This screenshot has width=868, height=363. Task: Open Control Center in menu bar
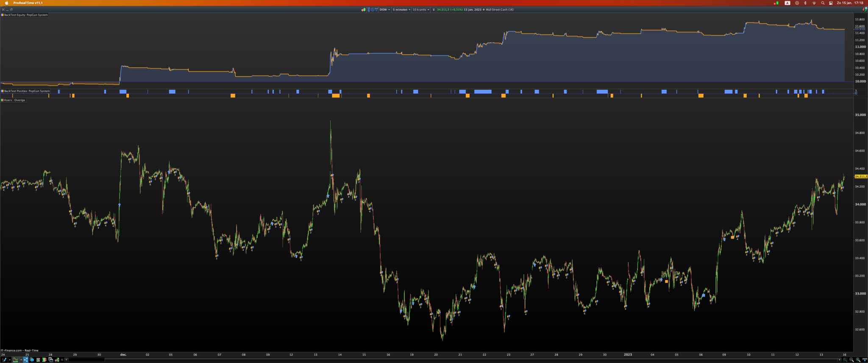pyautogui.click(x=831, y=3)
